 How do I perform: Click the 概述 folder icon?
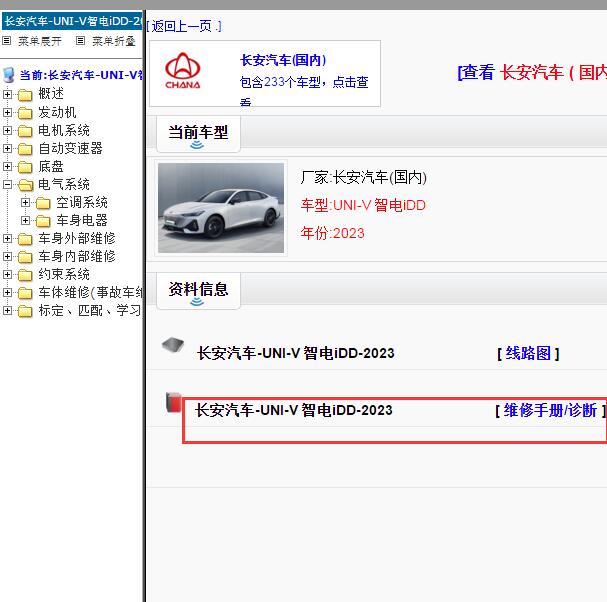click(x=25, y=95)
